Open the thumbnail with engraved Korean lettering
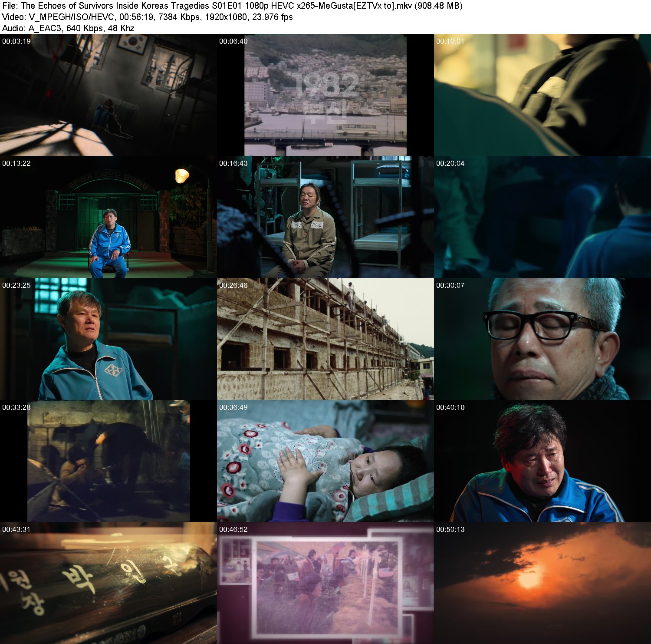Screen dimensions: 651x644 [x=108, y=583]
